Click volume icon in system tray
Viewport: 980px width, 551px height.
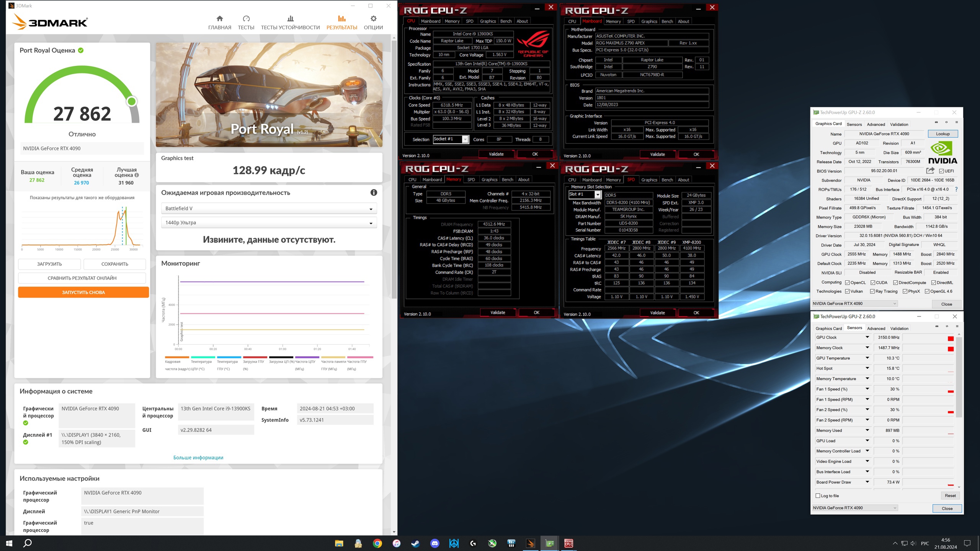[x=913, y=543]
